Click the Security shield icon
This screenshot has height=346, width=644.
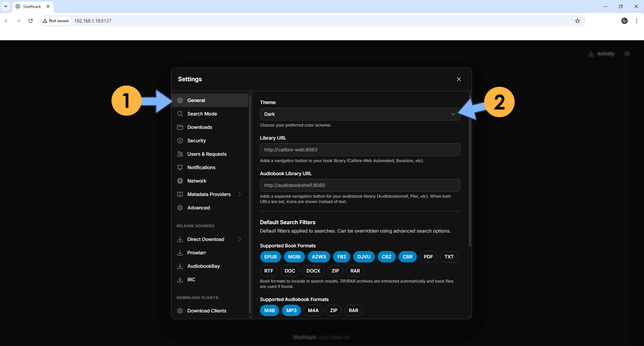(x=180, y=141)
